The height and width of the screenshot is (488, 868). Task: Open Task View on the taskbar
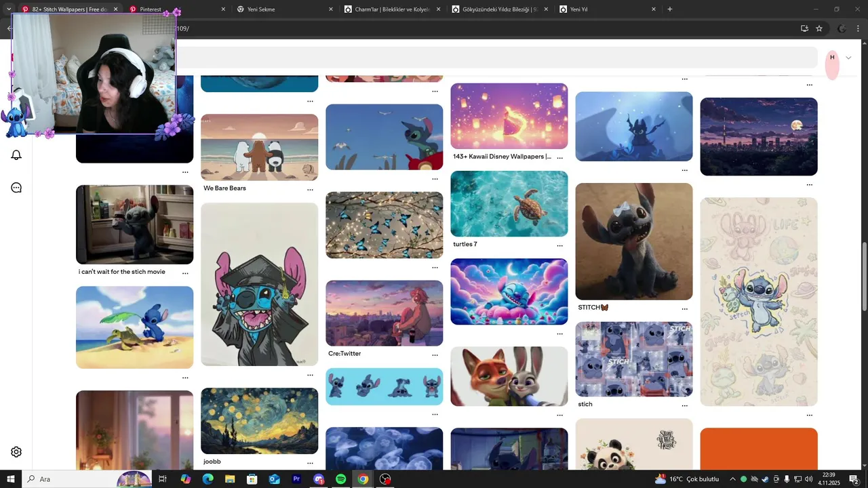pyautogui.click(x=163, y=479)
